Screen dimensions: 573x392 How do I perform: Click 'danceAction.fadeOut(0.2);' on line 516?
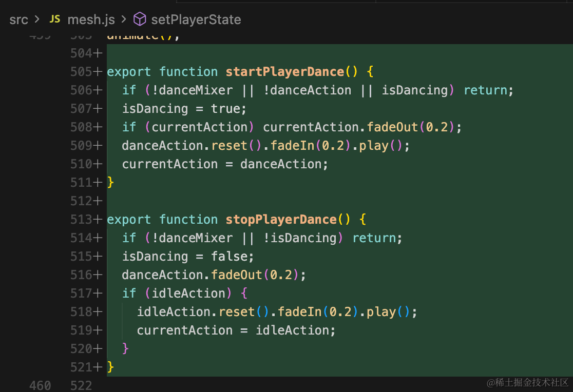click(214, 275)
